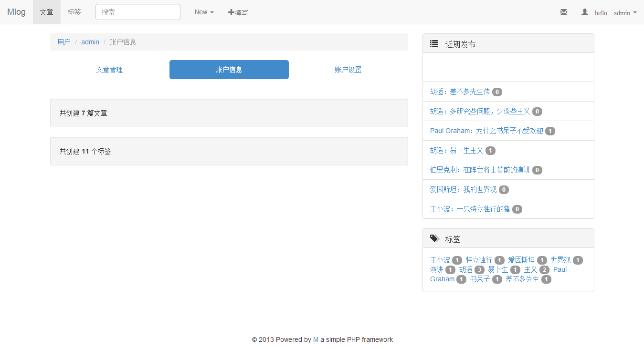Open 文章 in the top navigation

[47, 12]
